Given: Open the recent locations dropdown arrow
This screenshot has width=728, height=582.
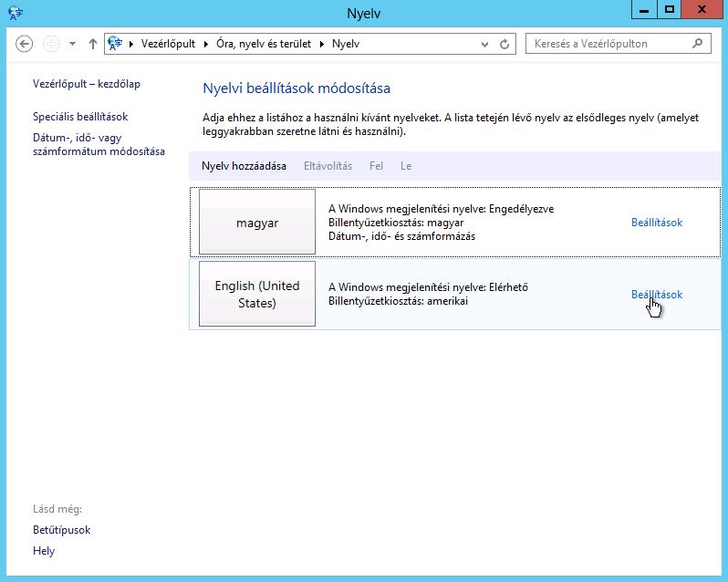Looking at the screenshot, I should point(73,44).
